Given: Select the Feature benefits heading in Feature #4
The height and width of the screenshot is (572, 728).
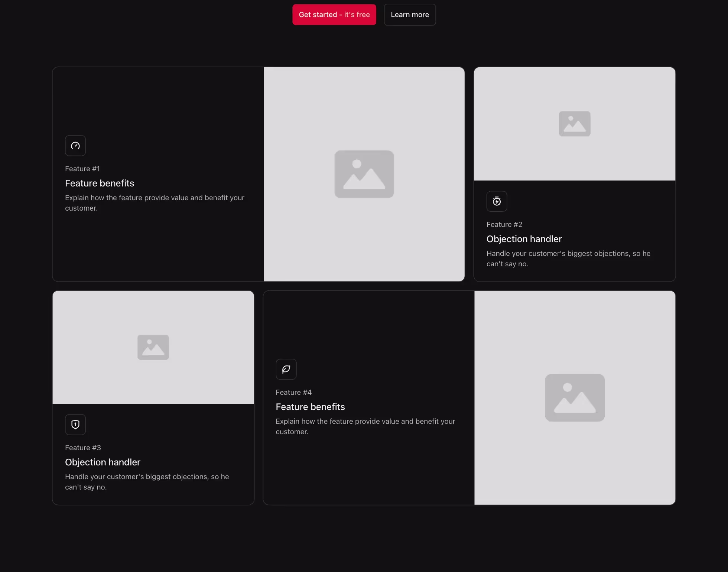Looking at the screenshot, I should click(310, 407).
